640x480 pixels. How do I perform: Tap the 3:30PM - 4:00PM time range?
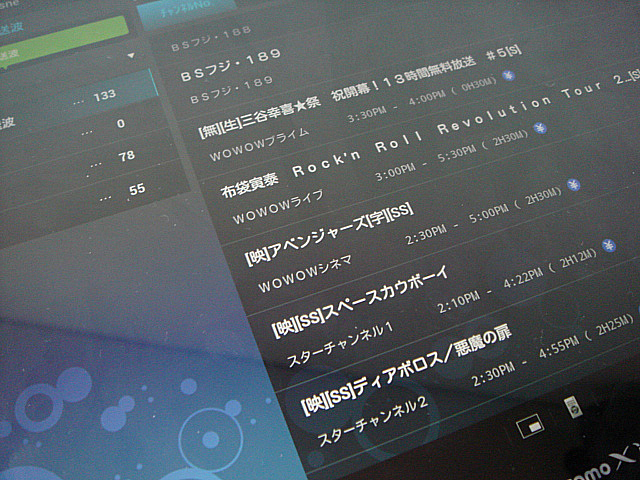[x=396, y=105]
